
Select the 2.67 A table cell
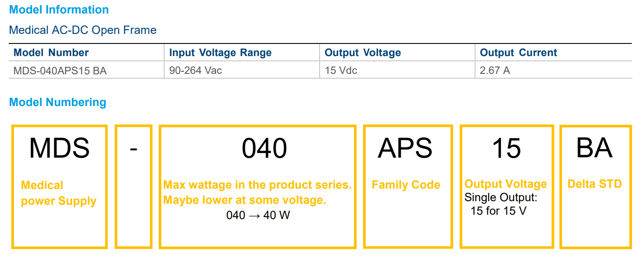(495, 70)
